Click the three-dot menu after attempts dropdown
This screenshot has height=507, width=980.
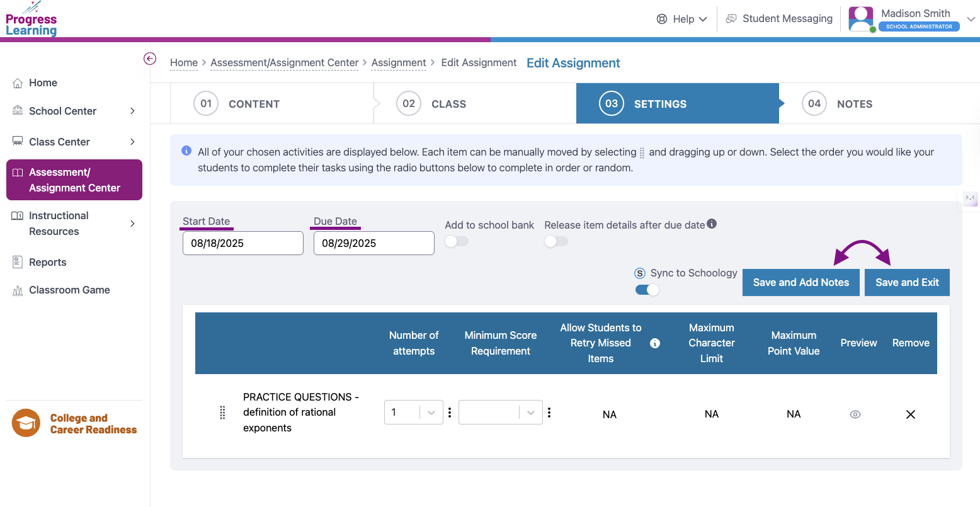450,413
